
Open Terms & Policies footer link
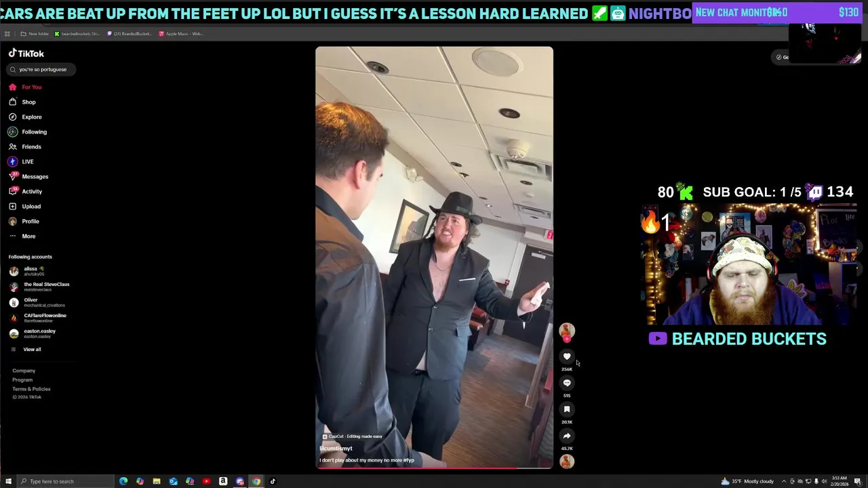(31, 389)
